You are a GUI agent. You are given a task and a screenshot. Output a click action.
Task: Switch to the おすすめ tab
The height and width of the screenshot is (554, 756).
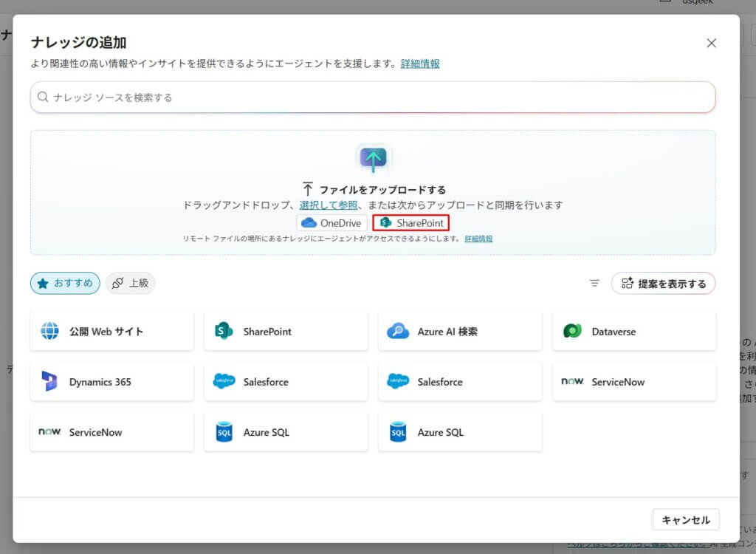pyautogui.click(x=65, y=283)
